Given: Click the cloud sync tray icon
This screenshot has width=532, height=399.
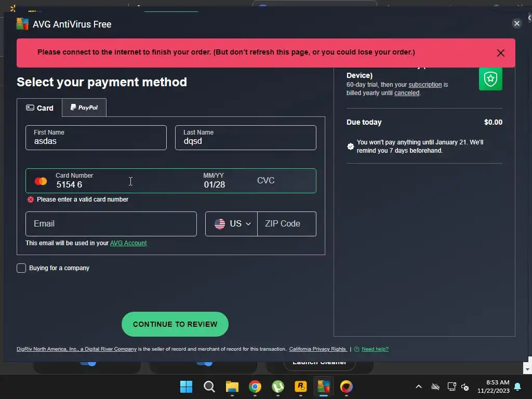Looking at the screenshot, I should pyautogui.click(x=435, y=387).
